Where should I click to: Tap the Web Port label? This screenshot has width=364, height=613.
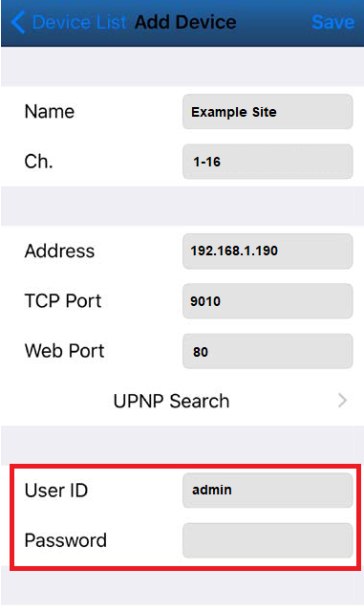(64, 351)
